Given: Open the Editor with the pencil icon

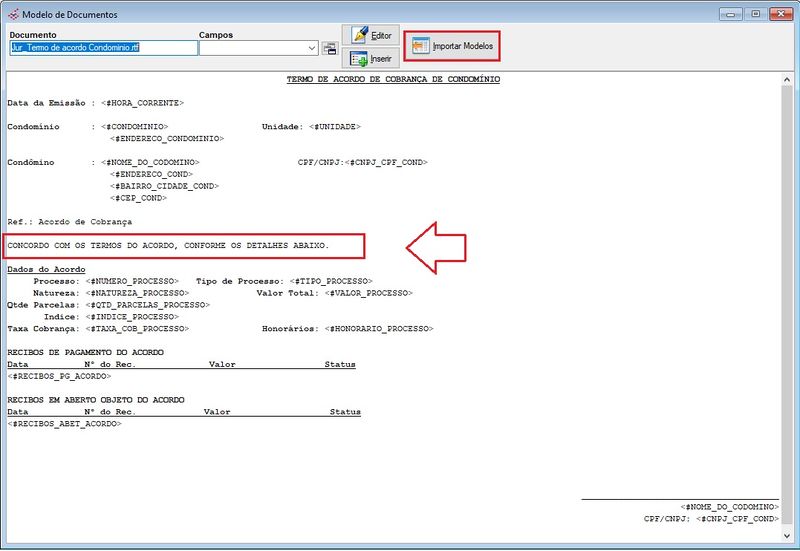Looking at the screenshot, I should point(370,35).
